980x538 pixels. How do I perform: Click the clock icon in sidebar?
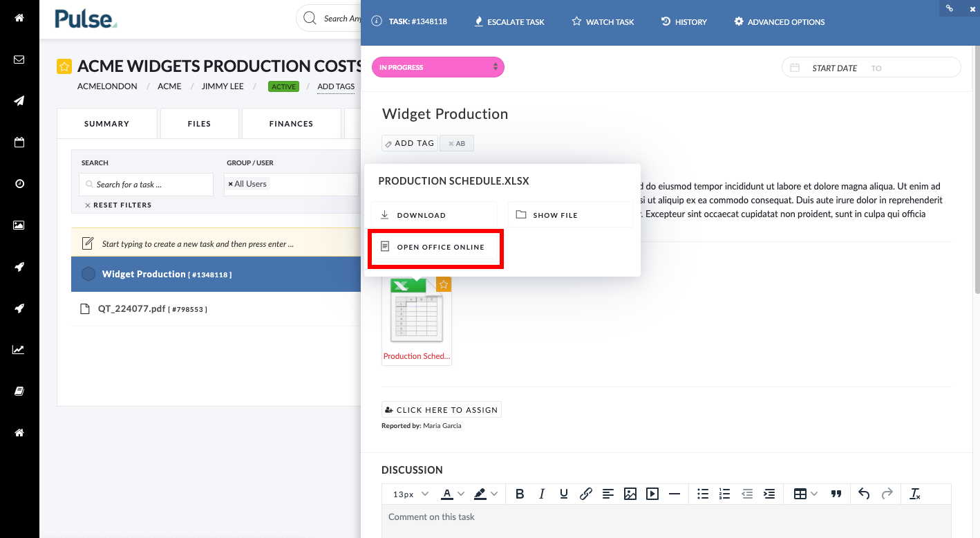tap(19, 184)
